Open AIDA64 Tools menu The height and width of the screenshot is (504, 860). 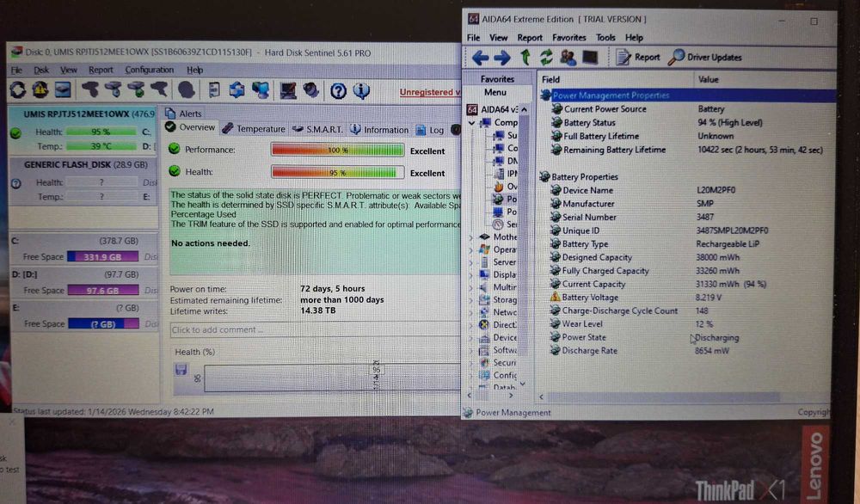(x=605, y=37)
